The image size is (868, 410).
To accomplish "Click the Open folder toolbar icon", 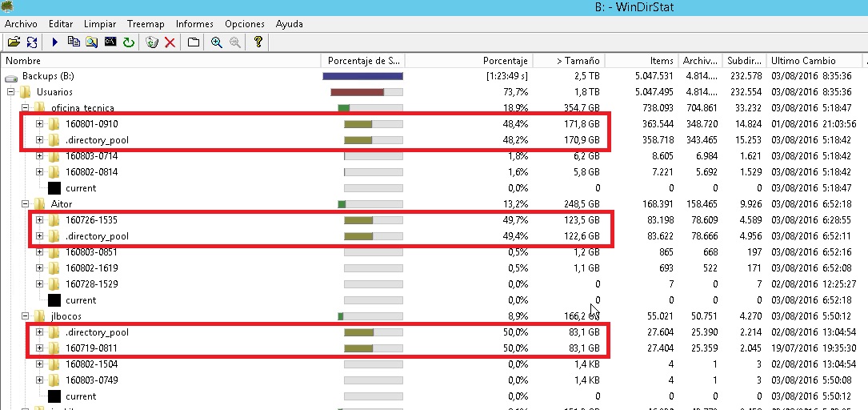I will (x=14, y=42).
